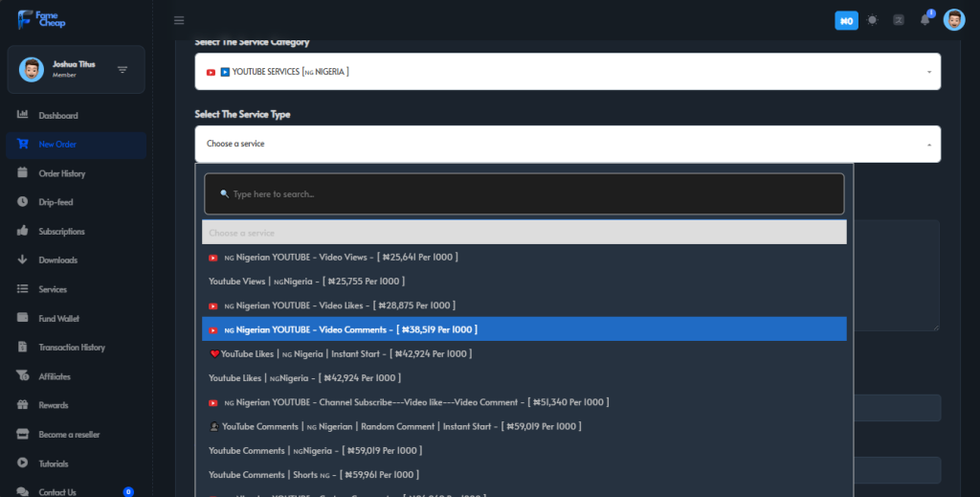This screenshot has height=497, width=980.
Task: Select Channel Subscribe Video like ₦51,340 option
Action: (x=523, y=402)
